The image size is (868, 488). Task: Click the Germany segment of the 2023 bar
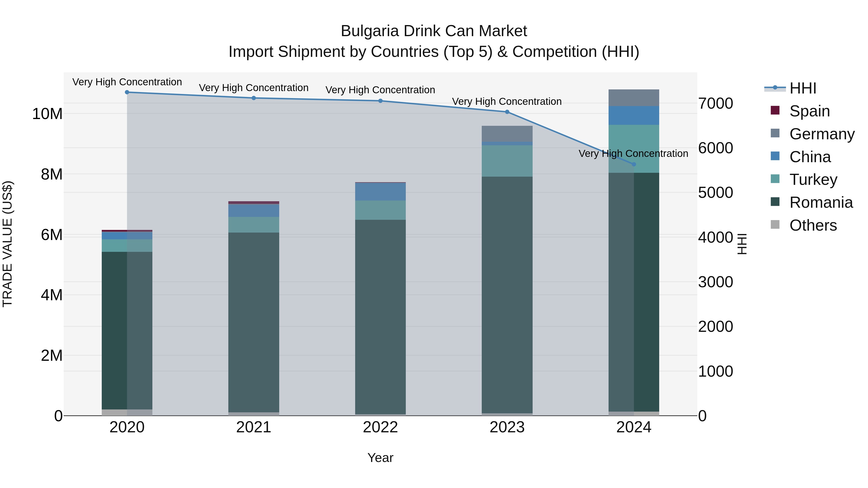[x=507, y=134]
